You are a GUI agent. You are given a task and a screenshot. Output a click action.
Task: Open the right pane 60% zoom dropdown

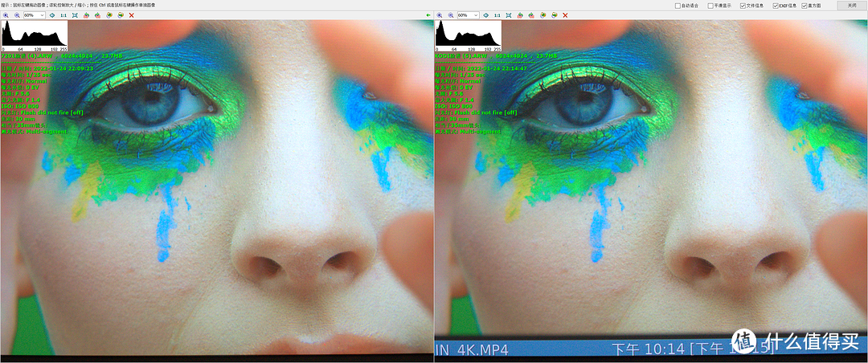(469, 15)
